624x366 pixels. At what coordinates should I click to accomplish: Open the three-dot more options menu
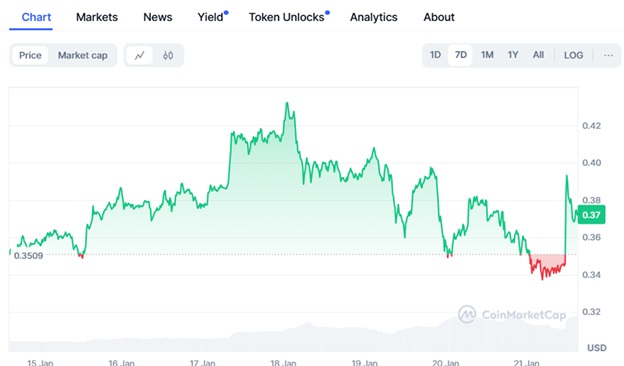tap(608, 55)
